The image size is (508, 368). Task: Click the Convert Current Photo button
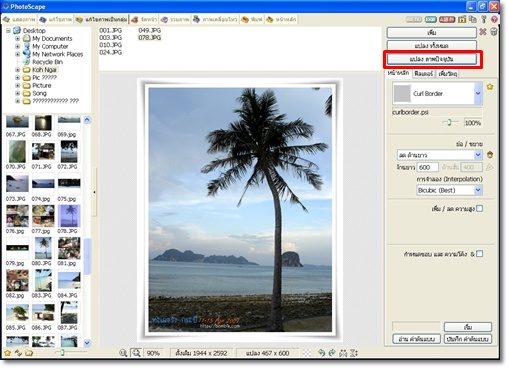coord(432,59)
